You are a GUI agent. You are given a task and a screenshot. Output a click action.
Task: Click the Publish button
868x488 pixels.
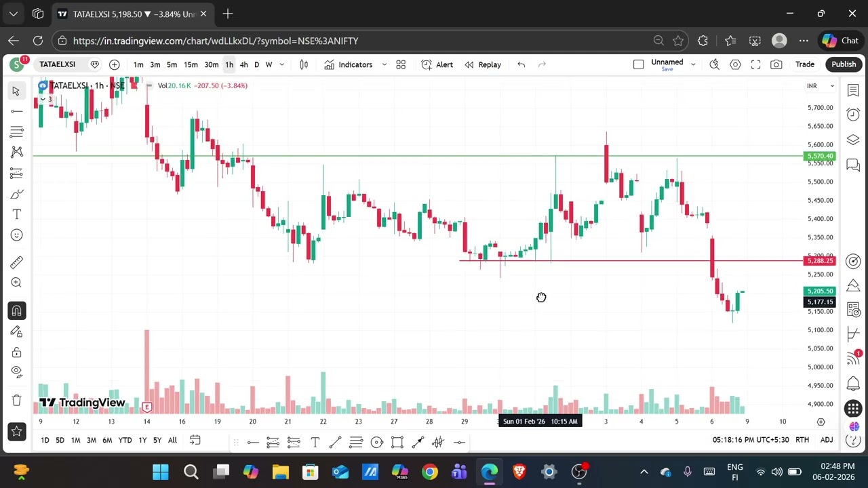tap(844, 64)
